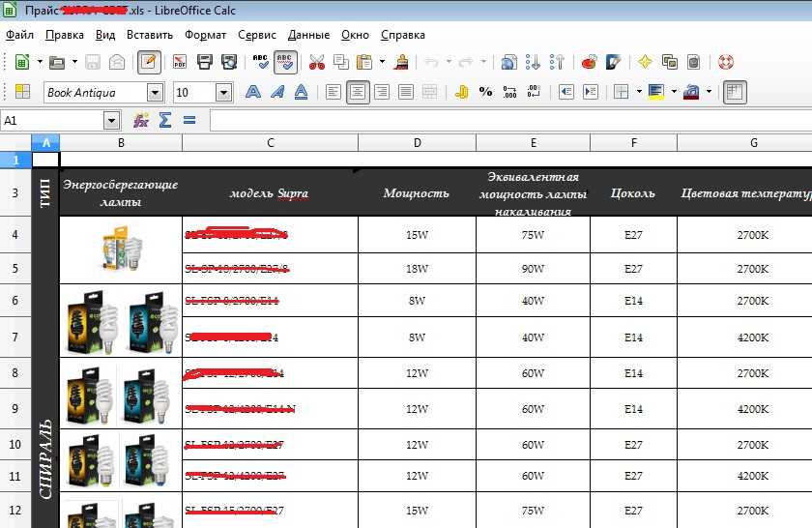This screenshot has height=528, width=812.
Task: Increase the cell indent
Action: tap(591, 92)
